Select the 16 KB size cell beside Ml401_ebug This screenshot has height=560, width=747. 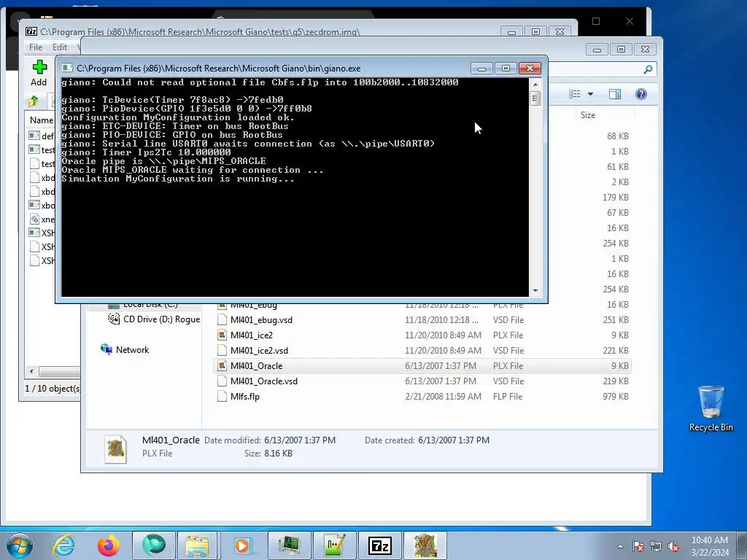pos(617,305)
